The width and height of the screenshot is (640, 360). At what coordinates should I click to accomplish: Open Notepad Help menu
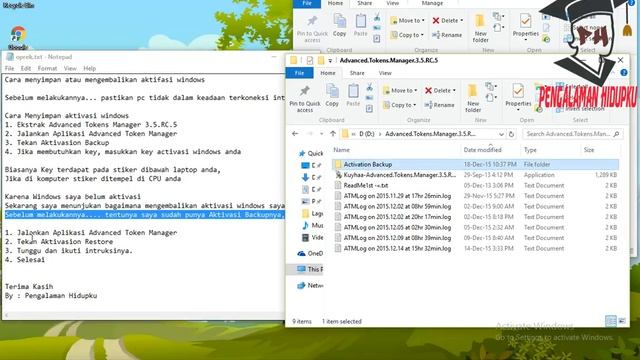(89, 68)
